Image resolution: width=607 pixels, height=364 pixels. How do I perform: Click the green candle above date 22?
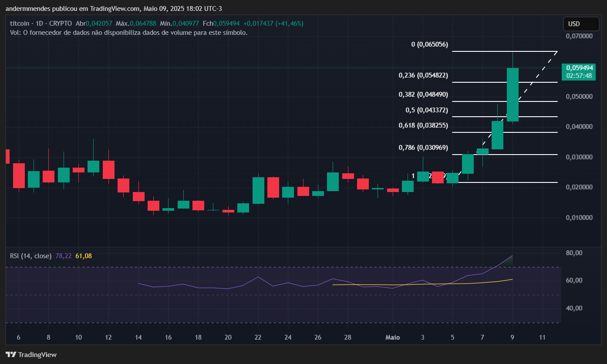coord(258,190)
